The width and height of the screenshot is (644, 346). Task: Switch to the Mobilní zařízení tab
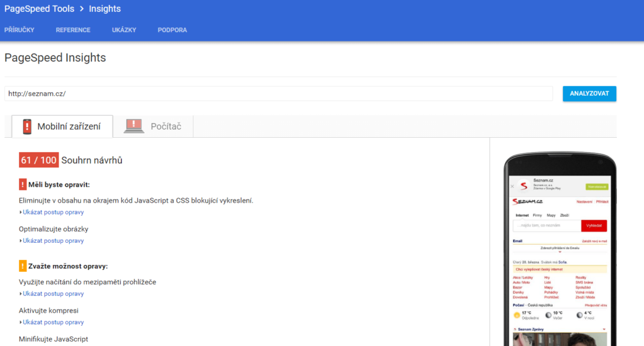pyautogui.click(x=62, y=126)
